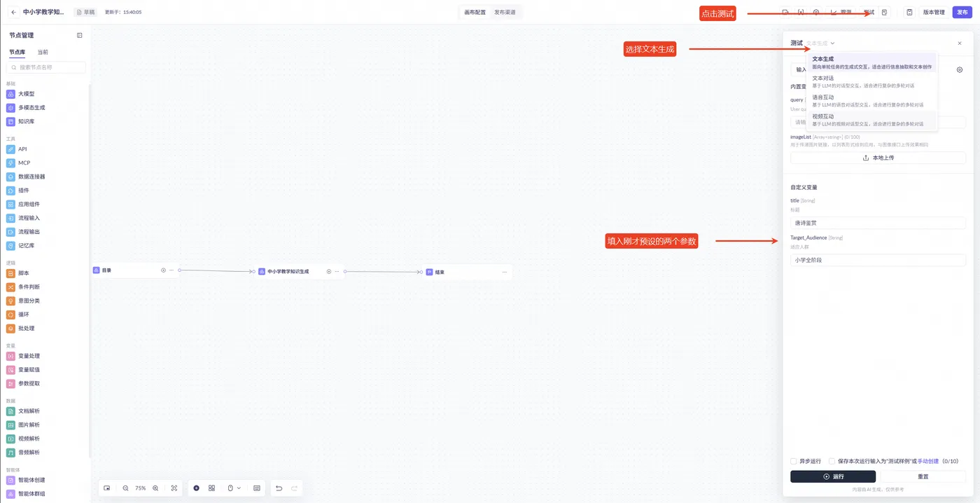Go back with the top-left arrow
Image resolution: width=980 pixels, height=503 pixels.
point(14,12)
